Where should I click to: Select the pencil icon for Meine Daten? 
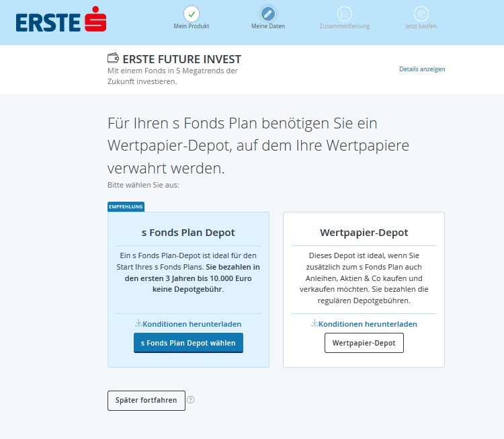tap(268, 13)
